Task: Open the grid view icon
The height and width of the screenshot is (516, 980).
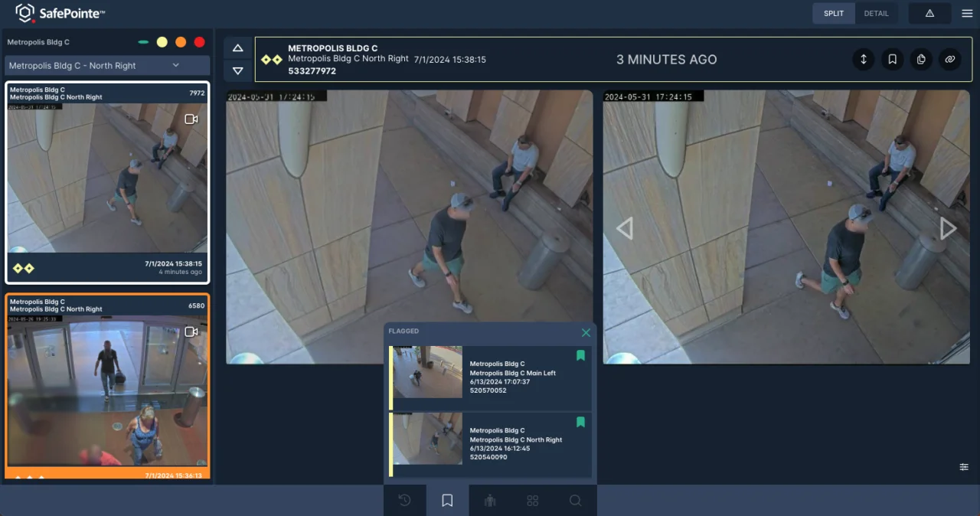Action: coord(532,500)
